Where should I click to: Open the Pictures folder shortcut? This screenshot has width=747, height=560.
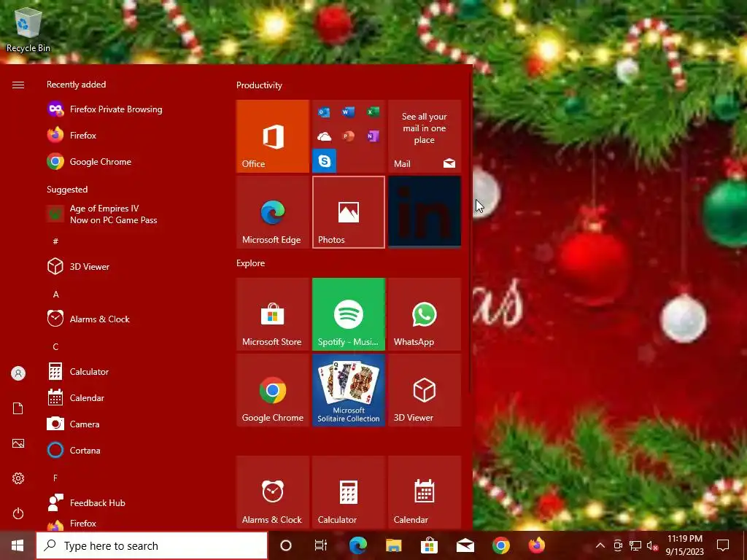coord(18,443)
